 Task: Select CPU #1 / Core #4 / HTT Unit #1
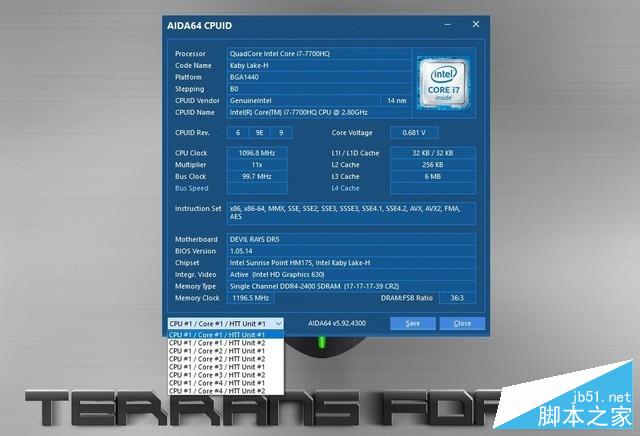click(x=226, y=383)
